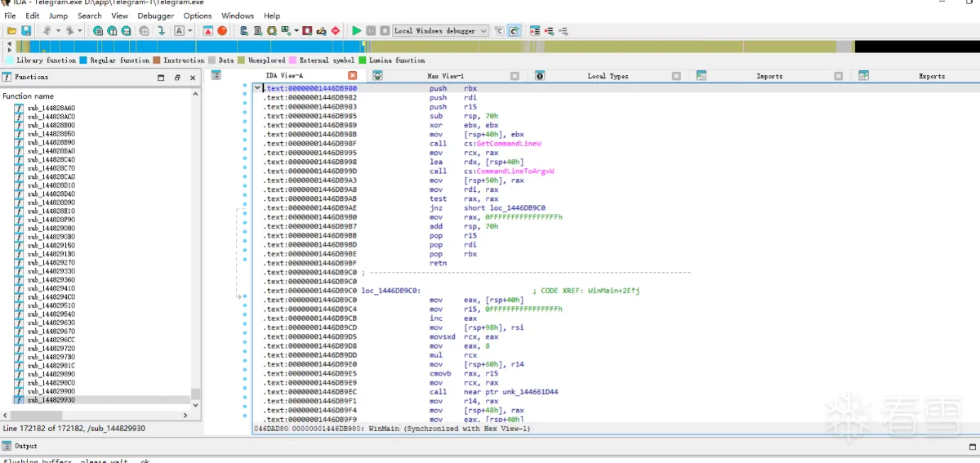980x463 pixels.
Task: Click the green down-arrow jump icon
Action: pos(162,31)
